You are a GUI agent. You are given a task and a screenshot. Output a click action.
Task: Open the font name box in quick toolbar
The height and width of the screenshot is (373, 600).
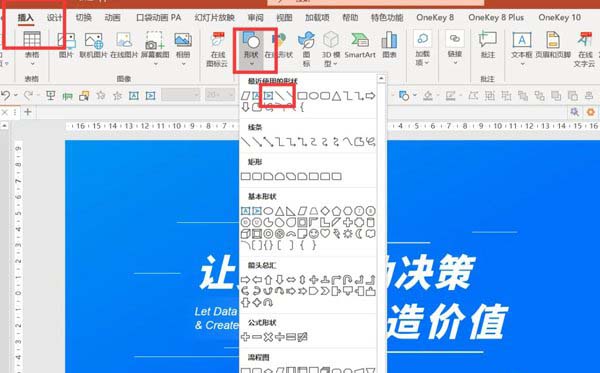pos(181,95)
